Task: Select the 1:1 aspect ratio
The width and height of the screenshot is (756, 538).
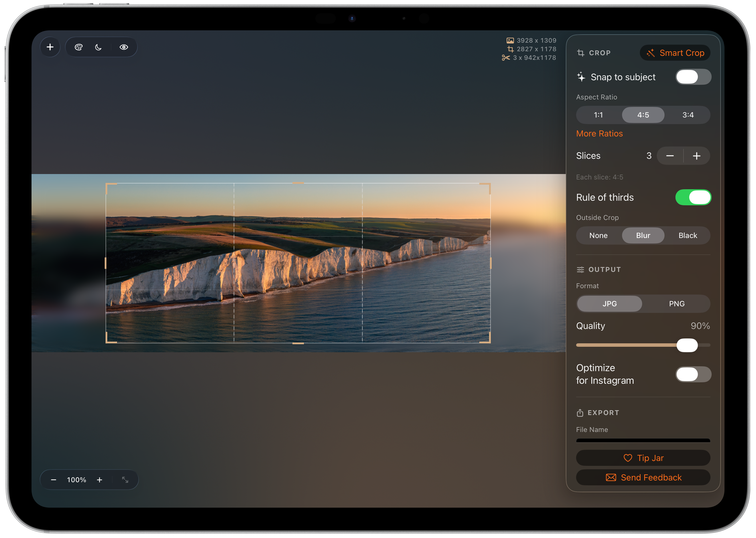Action: click(598, 115)
